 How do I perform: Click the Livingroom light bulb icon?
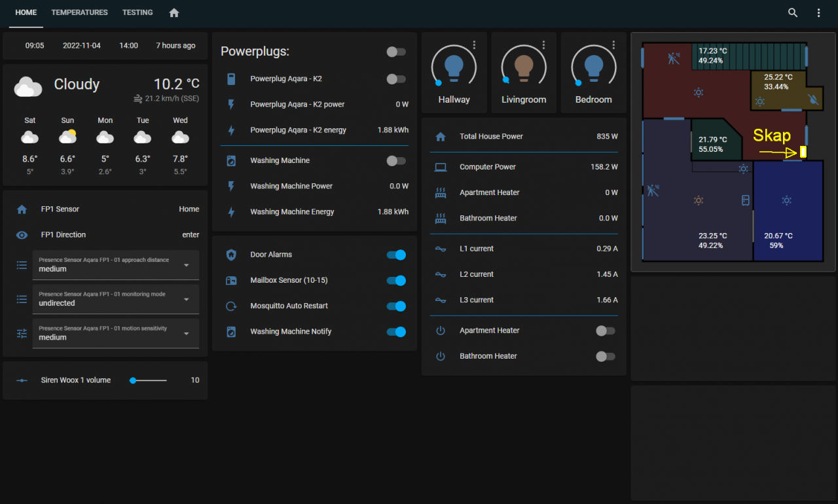point(523,65)
